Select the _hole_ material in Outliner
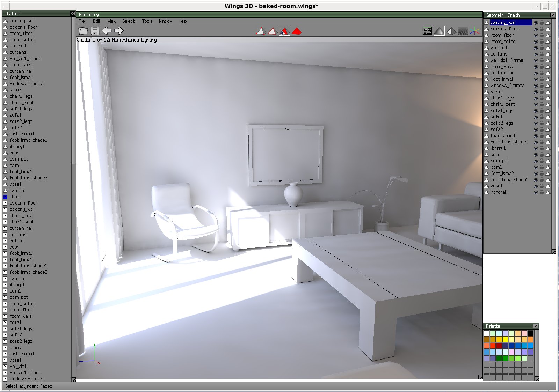559x392 pixels. pos(16,197)
